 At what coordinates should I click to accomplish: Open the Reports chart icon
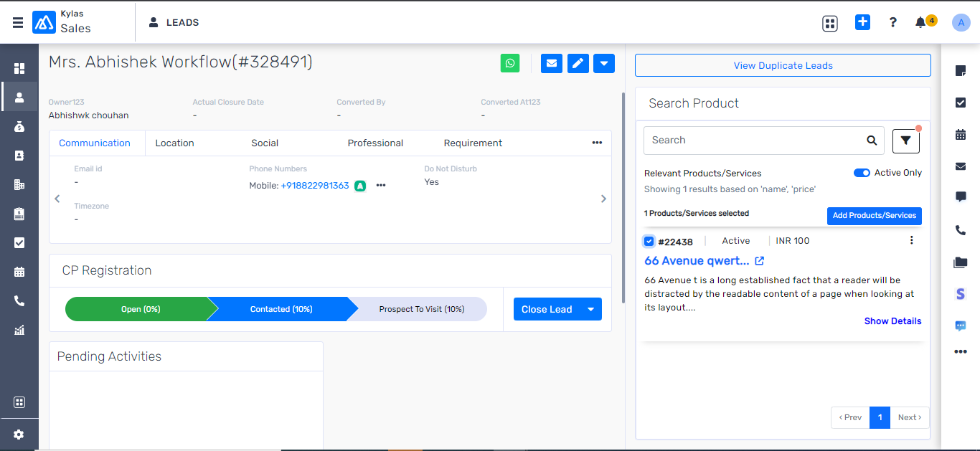[19, 330]
